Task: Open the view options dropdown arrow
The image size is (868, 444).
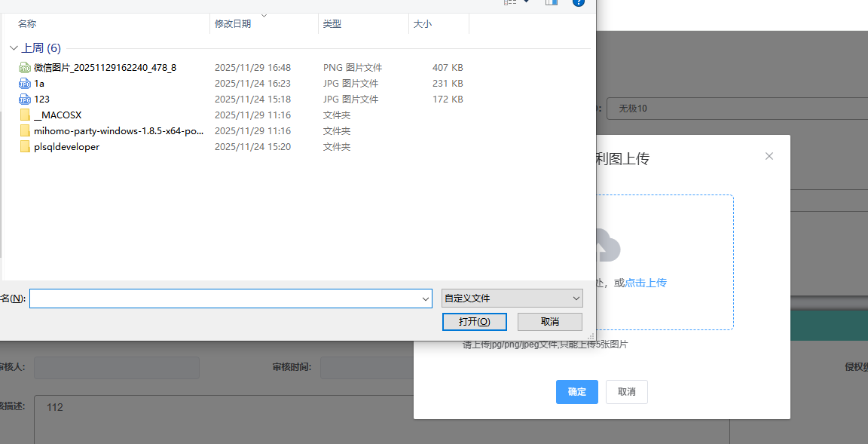Action: [x=526, y=2]
